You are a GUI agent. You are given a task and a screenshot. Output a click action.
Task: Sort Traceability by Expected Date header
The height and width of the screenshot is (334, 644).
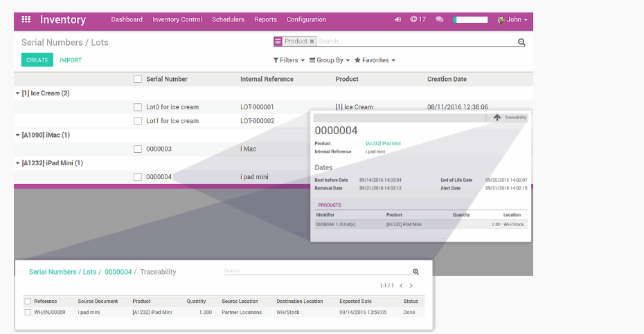pyautogui.click(x=355, y=301)
